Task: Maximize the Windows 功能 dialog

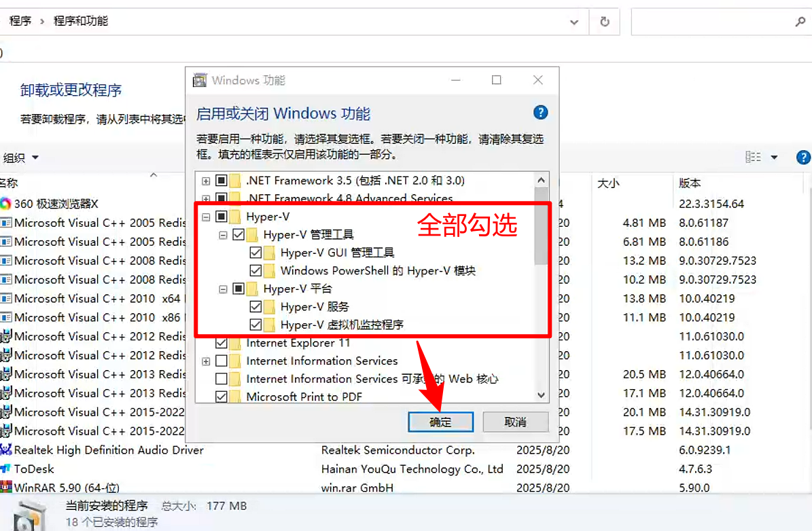Action: 496,80
